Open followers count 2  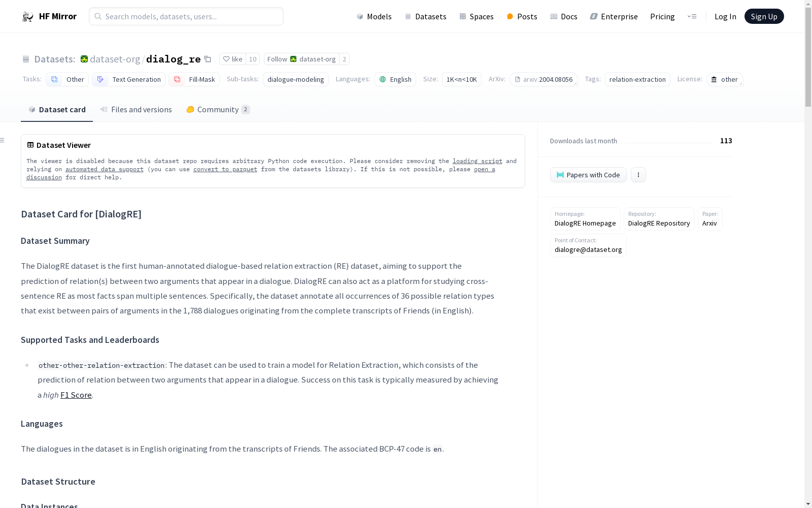point(345,59)
